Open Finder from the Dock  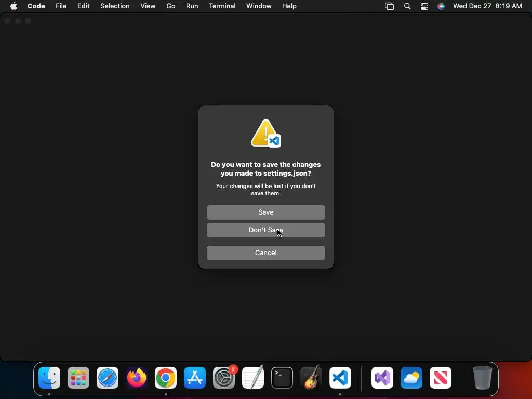tap(49, 378)
